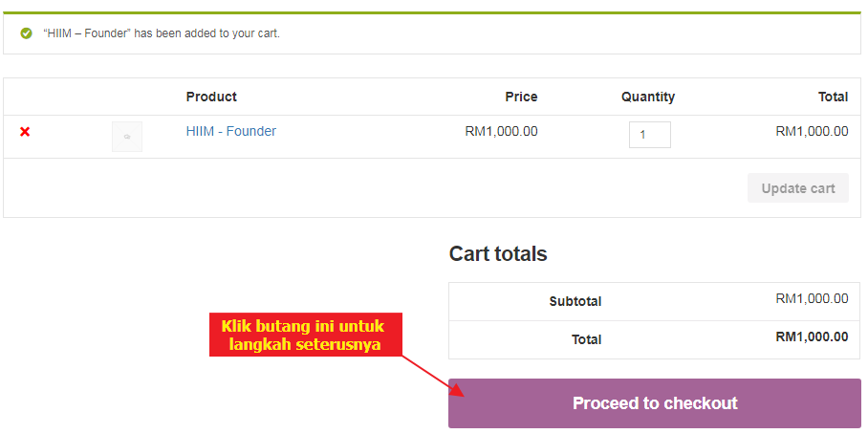Click the Price column header
This screenshot has width=868, height=434.
521,97
